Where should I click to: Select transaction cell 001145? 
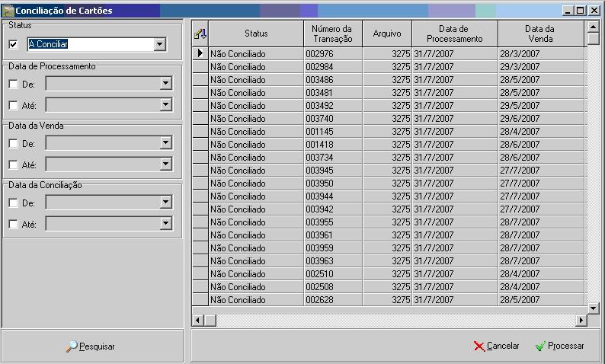(x=333, y=132)
